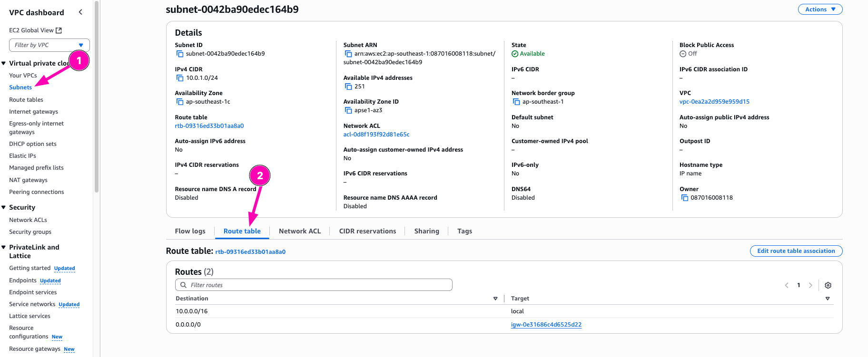Copy the Availability Zone ap-southeast-1c

click(x=180, y=102)
